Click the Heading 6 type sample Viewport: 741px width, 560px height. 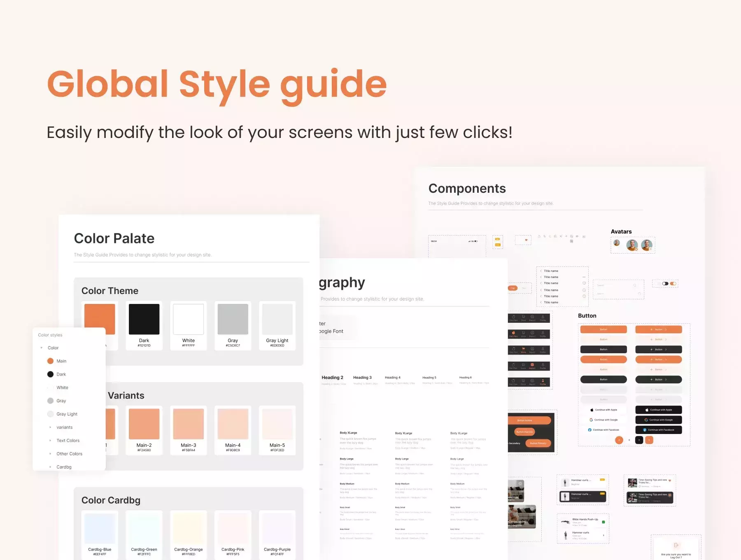[466, 378]
